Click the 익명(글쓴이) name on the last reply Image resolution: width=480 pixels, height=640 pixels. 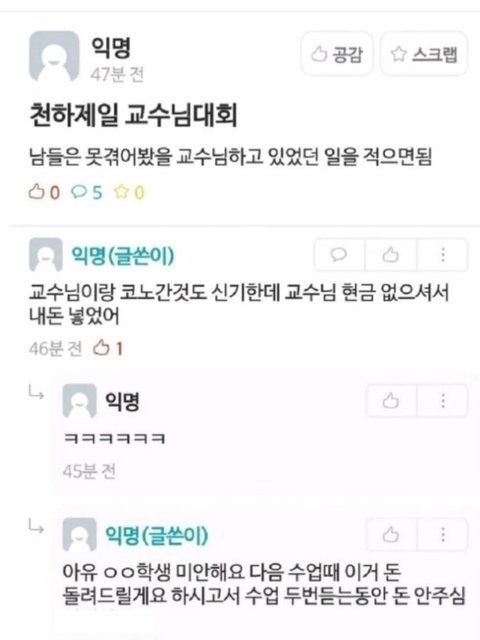(x=156, y=536)
